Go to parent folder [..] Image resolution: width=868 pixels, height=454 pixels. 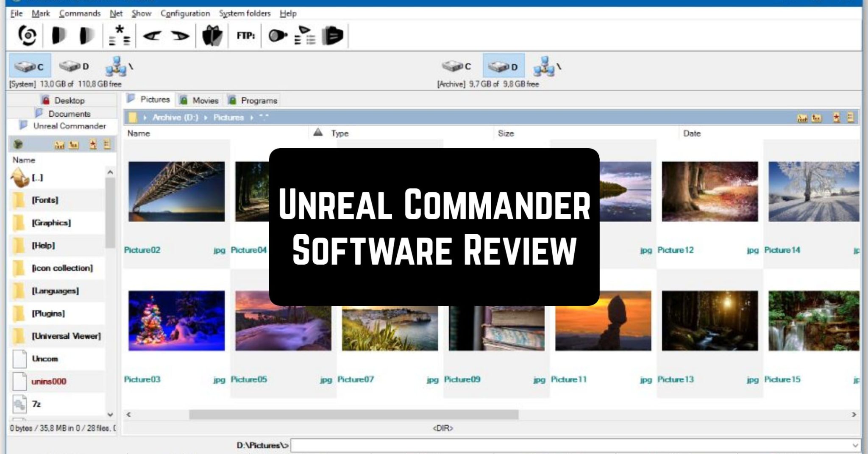57,177
